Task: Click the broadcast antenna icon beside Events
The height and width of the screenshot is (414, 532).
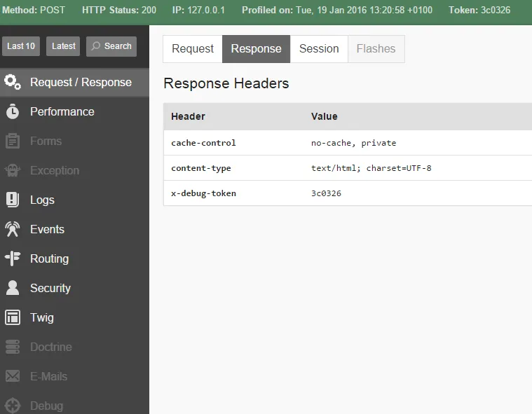Action: tap(13, 229)
